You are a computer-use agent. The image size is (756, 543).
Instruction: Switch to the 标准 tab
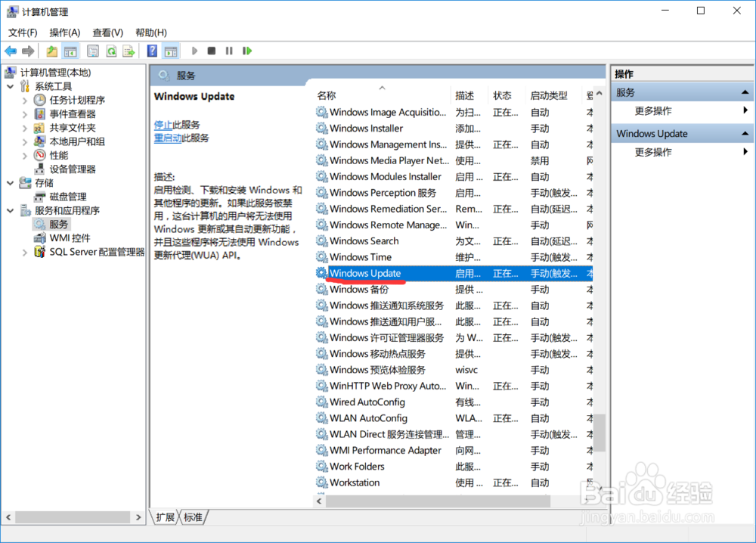click(x=194, y=517)
